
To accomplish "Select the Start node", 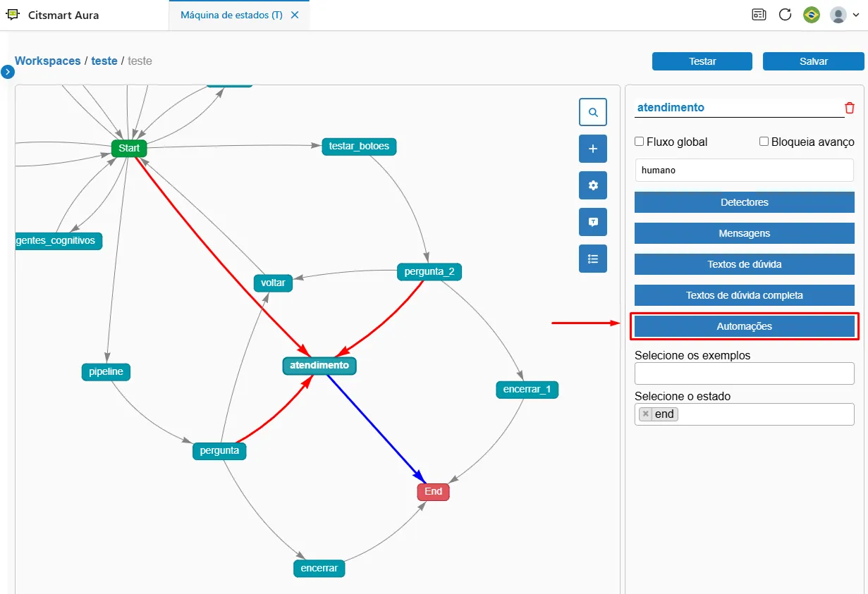I will pos(129,149).
